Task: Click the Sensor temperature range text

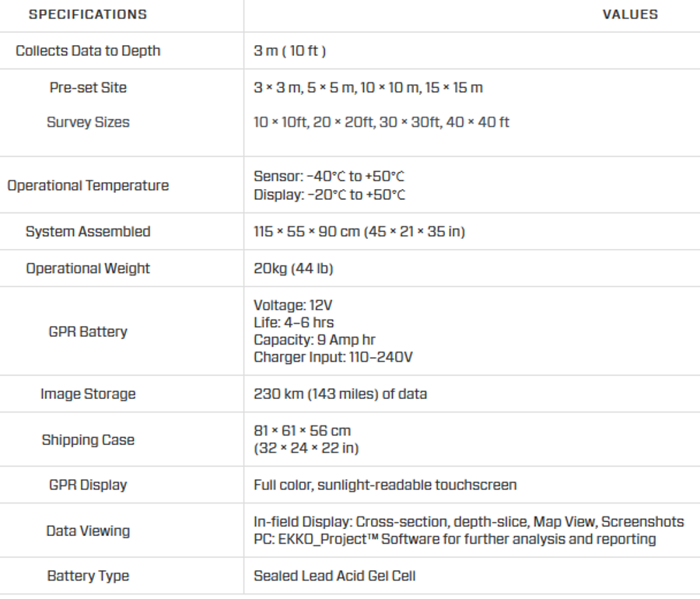Action: pos(330,177)
